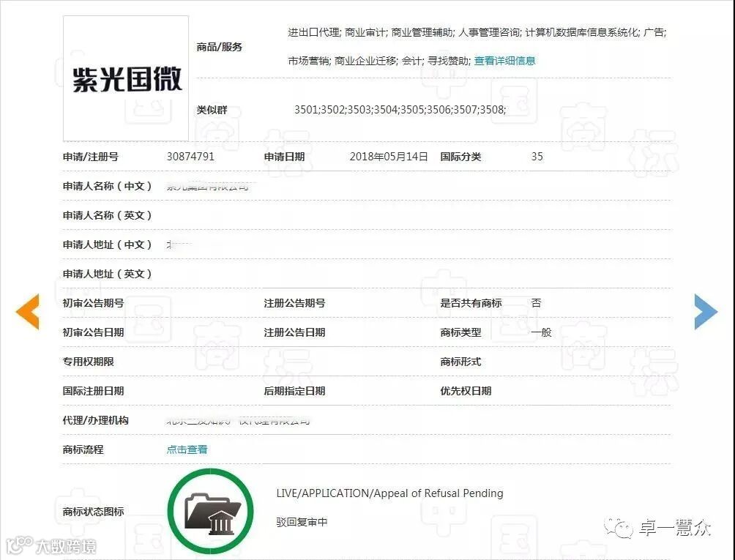Select the international class value 35

point(537,157)
